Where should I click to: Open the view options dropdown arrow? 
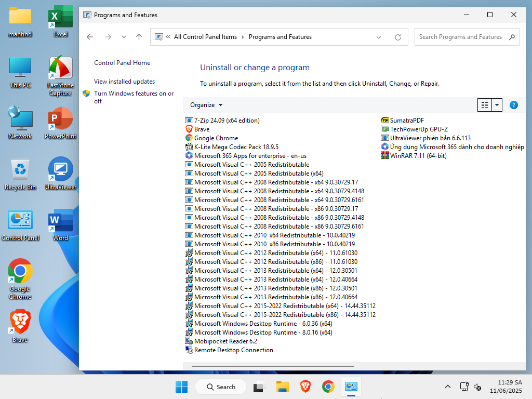tap(497, 105)
